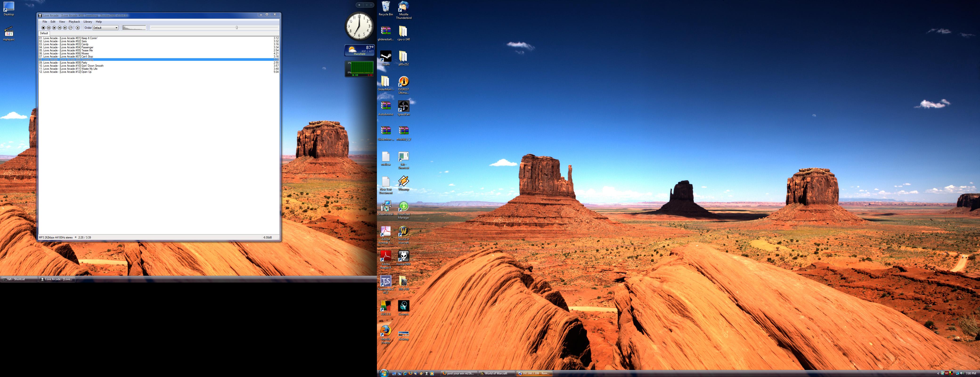Select track 12 Open Up in the playlist
The width and height of the screenshot is (980, 377).
coord(86,72)
